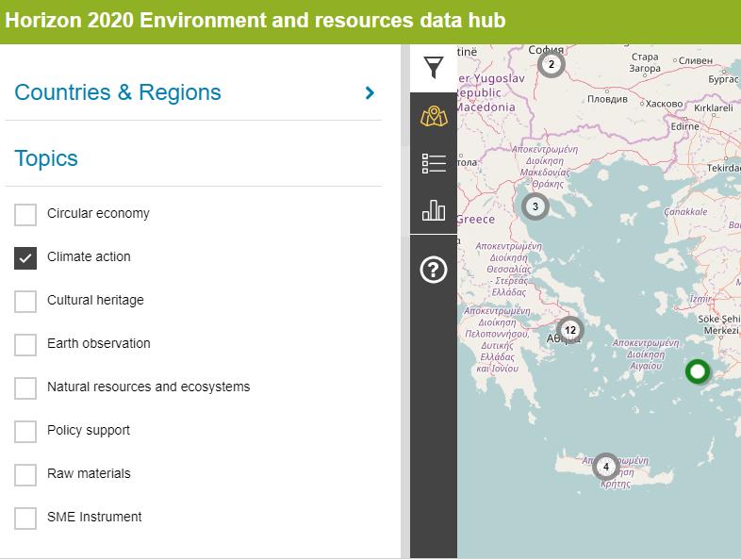Image resolution: width=741 pixels, height=560 pixels.
Task: Expand Countries & Regions chevron arrow
Action: (370, 92)
